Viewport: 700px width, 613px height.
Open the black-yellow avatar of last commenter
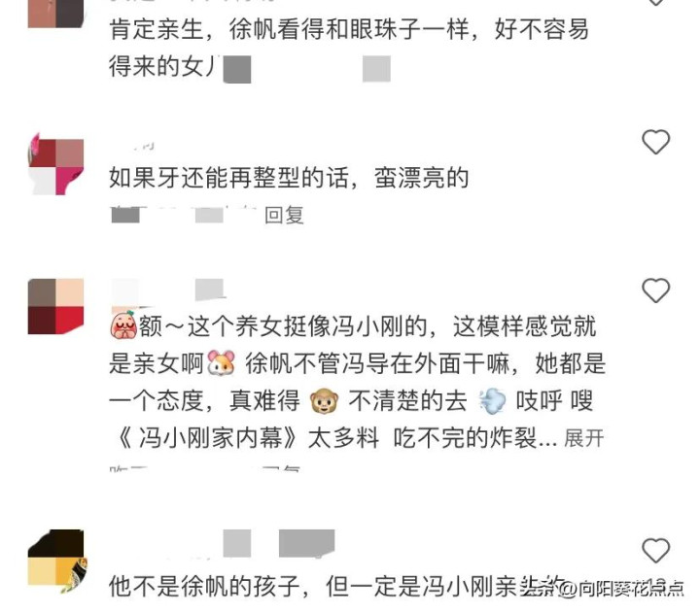click(x=57, y=561)
